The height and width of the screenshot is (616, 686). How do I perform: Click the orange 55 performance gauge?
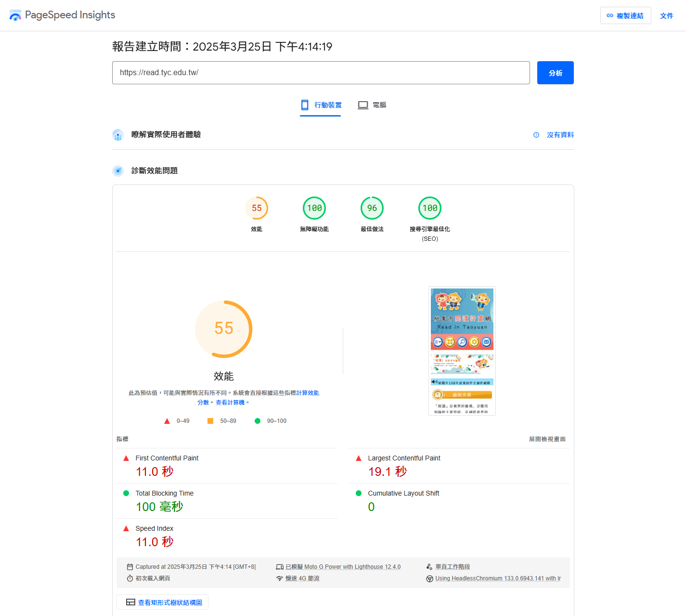pos(223,329)
